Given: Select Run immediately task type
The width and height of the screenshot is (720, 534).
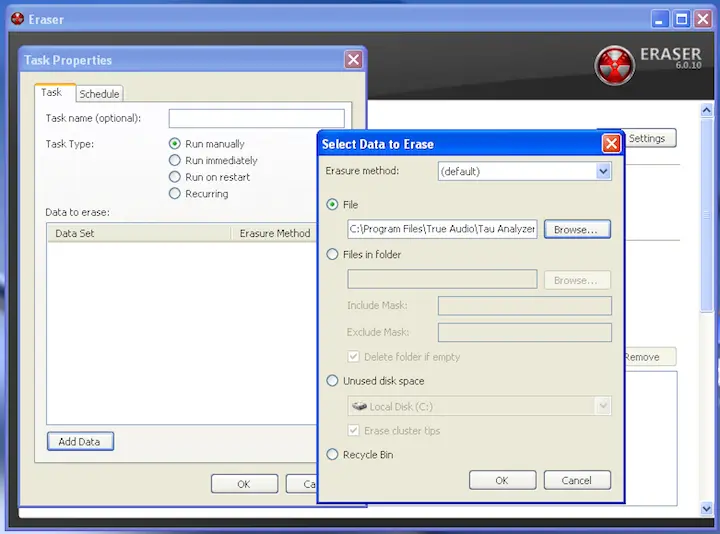Looking at the screenshot, I should (175, 160).
